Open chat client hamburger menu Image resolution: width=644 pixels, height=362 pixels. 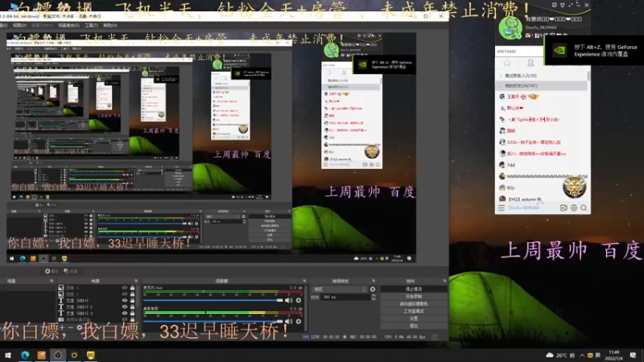[502, 208]
